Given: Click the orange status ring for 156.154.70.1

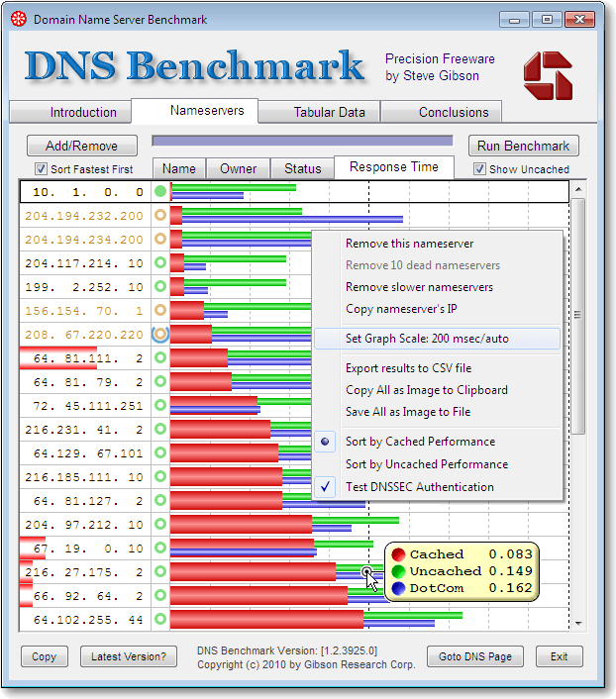Looking at the screenshot, I should (x=160, y=311).
